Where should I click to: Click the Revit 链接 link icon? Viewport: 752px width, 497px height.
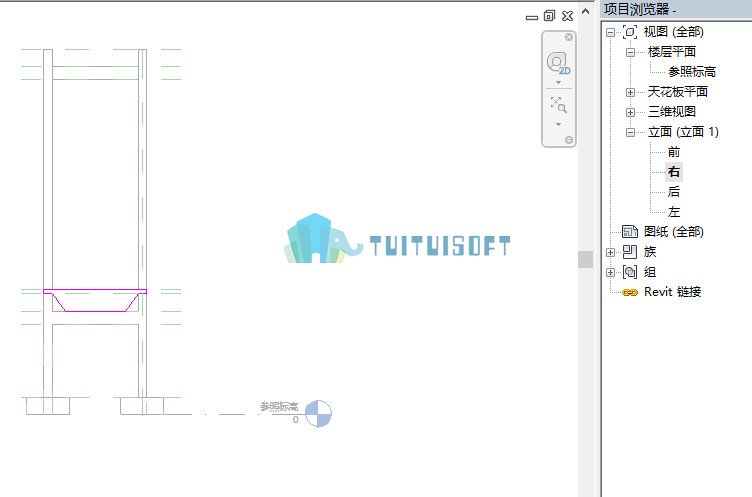point(630,292)
